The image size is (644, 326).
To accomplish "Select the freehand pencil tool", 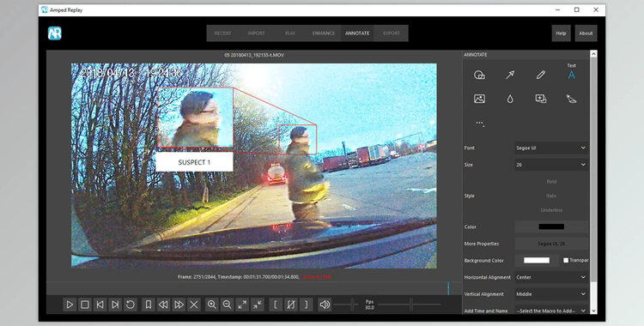I will click(540, 75).
